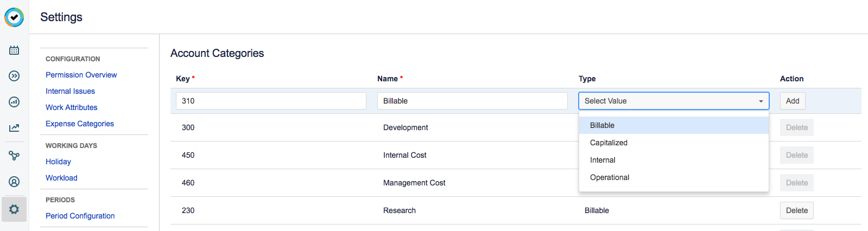The width and height of the screenshot is (868, 231).
Task: Open the calendar icon in sidebar
Action: tap(14, 50)
